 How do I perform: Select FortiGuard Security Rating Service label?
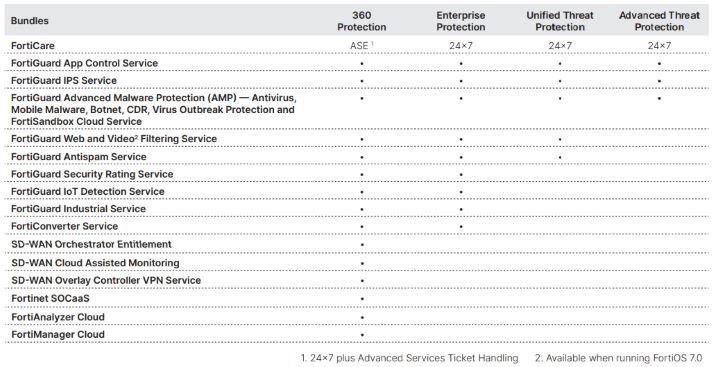[x=92, y=174]
